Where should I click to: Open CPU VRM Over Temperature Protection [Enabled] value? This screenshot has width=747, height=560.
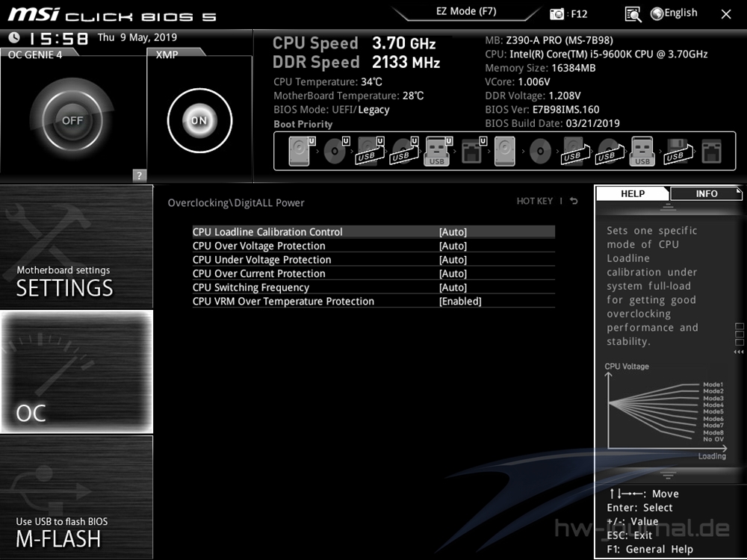[460, 301]
